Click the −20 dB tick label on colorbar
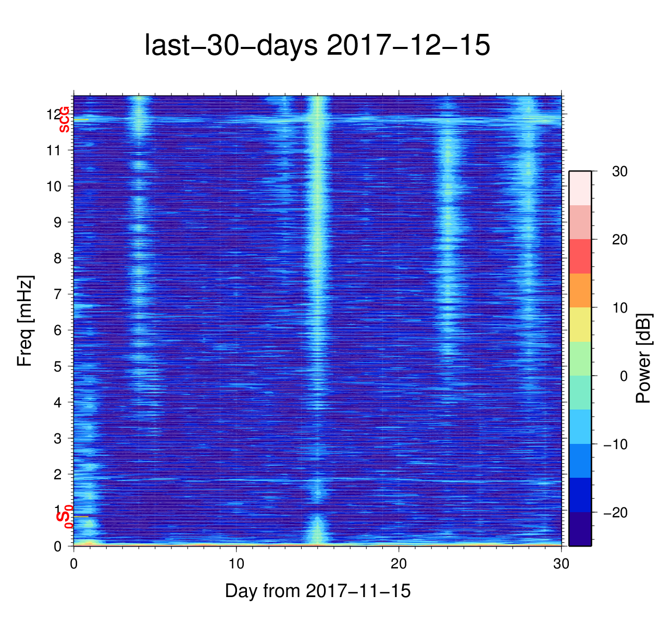The height and width of the screenshot is (620, 672). (x=615, y=513)
